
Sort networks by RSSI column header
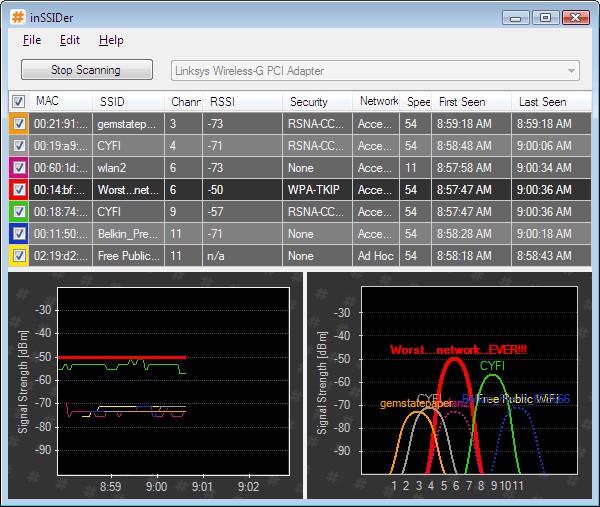[x=222, y=101]
